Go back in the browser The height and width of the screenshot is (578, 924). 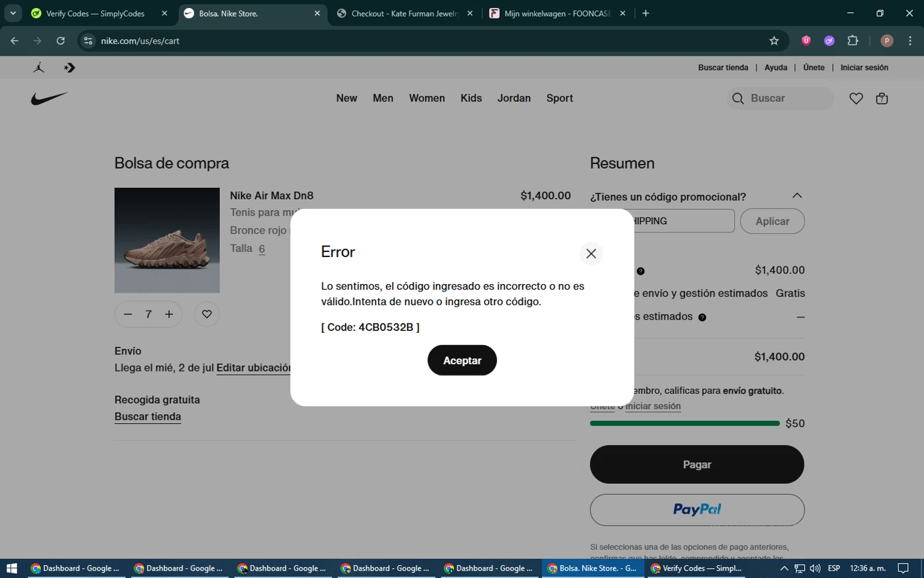coord(14,41)
